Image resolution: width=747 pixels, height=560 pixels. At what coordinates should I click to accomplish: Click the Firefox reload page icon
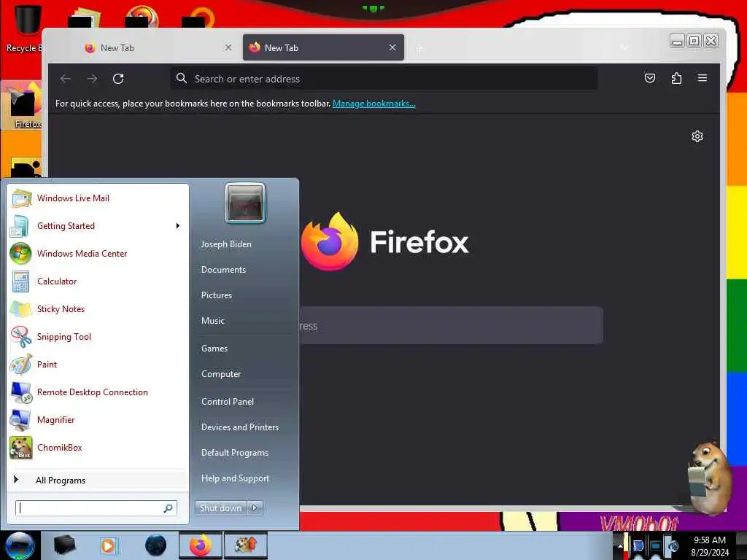(x=118, y=79)
